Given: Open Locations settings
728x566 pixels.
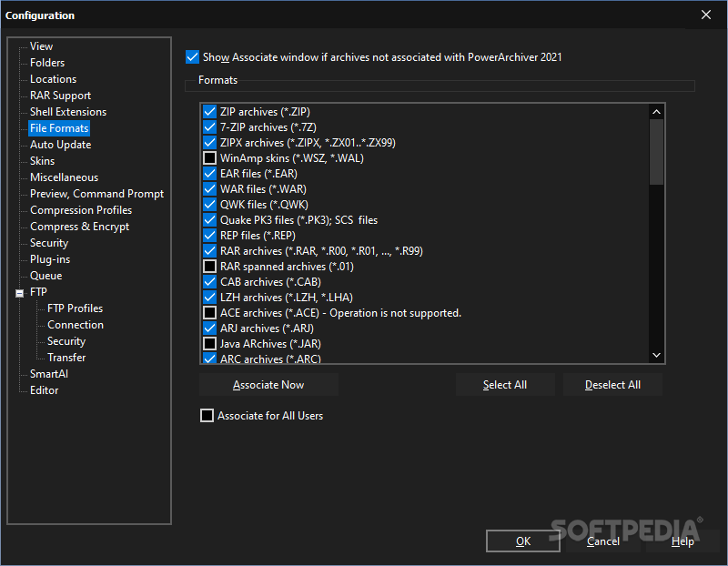Looking at the screenshot, I should coord(54,79).
